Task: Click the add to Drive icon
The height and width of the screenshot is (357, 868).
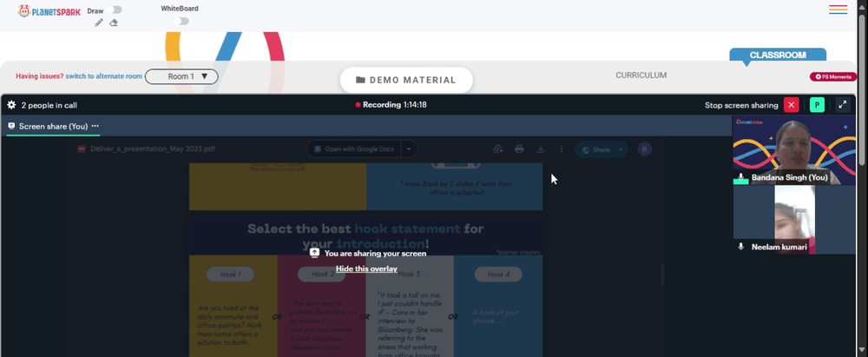Action: pyautogui.click(x=497, y=149)
